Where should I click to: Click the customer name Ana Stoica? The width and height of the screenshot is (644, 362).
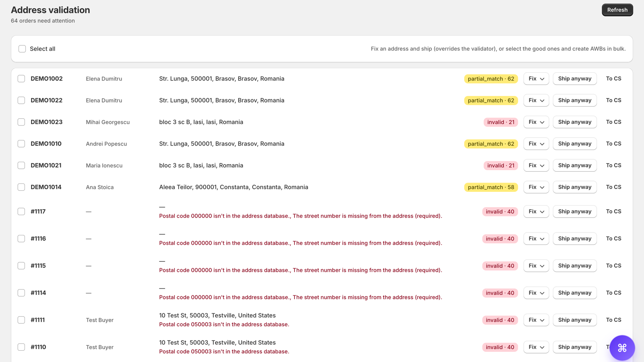pos(99,187)
